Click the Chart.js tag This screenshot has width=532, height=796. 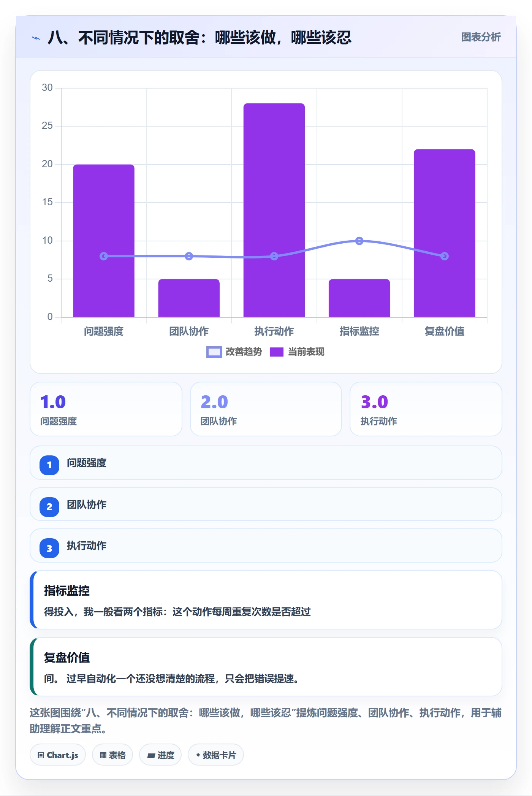click(x=58, y=755)
